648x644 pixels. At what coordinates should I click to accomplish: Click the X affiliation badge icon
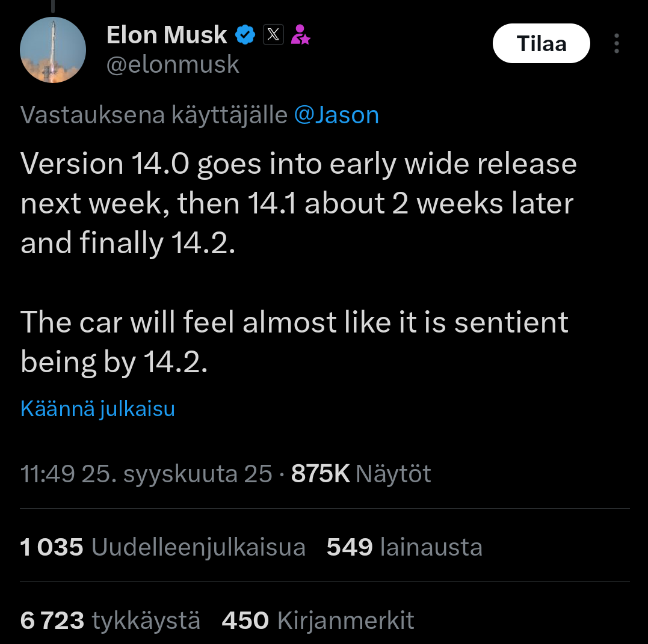point(273,35)
